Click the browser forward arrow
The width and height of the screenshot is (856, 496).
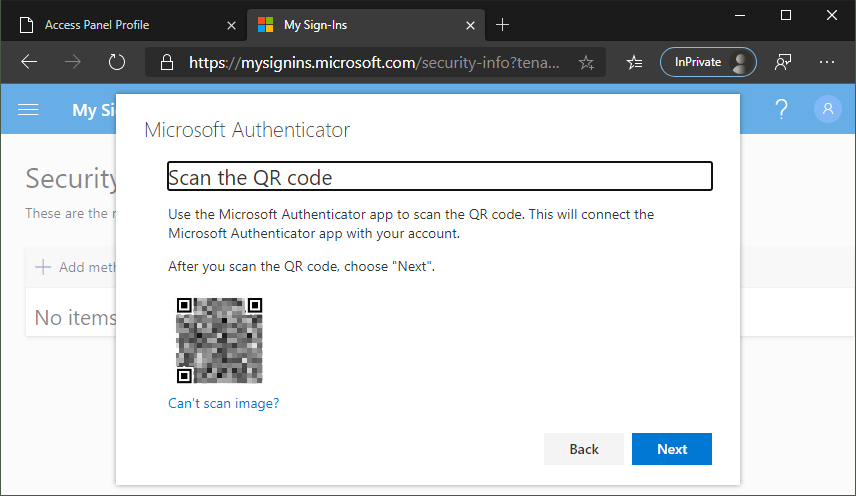pos(73,62)
